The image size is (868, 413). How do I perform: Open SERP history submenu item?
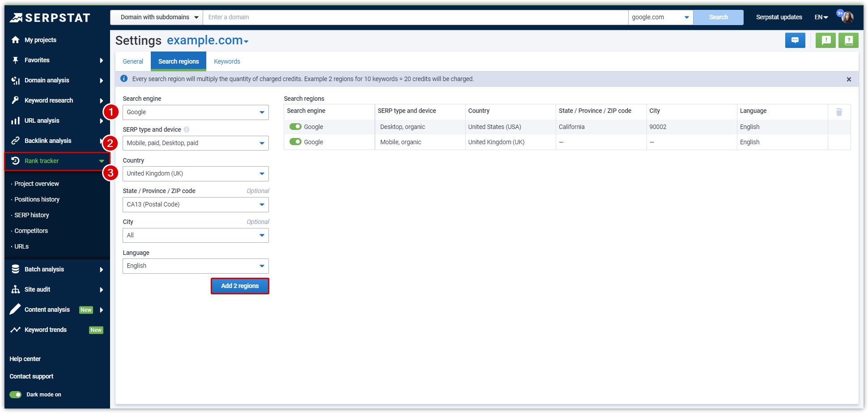32,215
